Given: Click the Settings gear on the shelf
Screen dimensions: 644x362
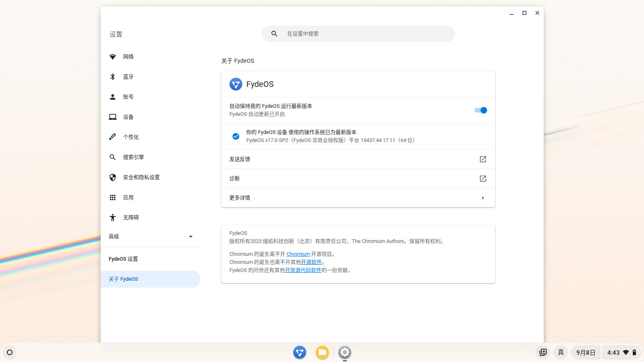Looking at the screenshot, I should coord(345,352).
